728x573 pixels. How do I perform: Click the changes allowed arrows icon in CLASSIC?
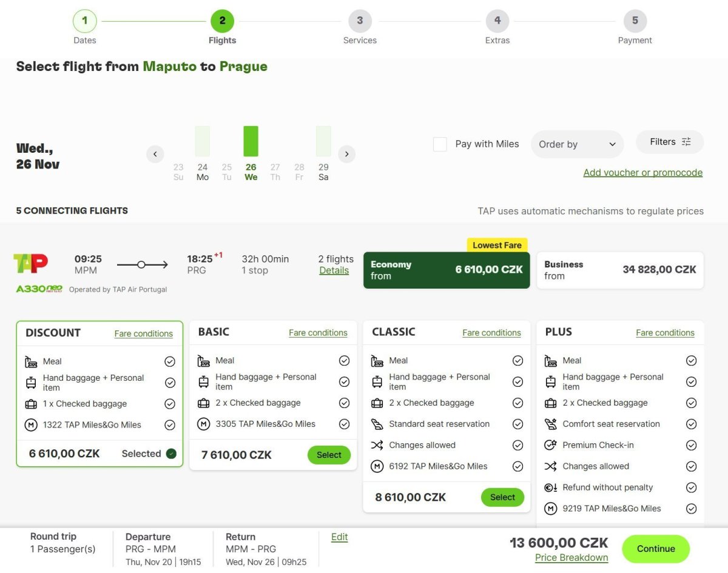click(377, 446)
